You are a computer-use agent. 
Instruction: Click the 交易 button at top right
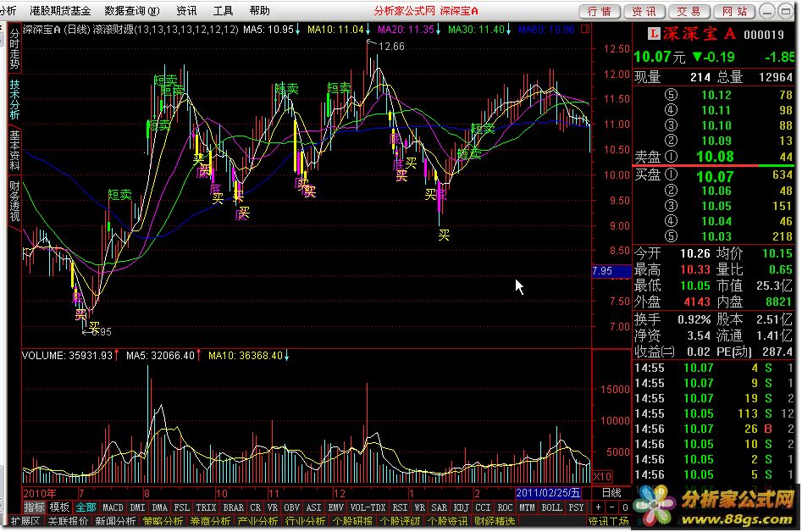689,11
